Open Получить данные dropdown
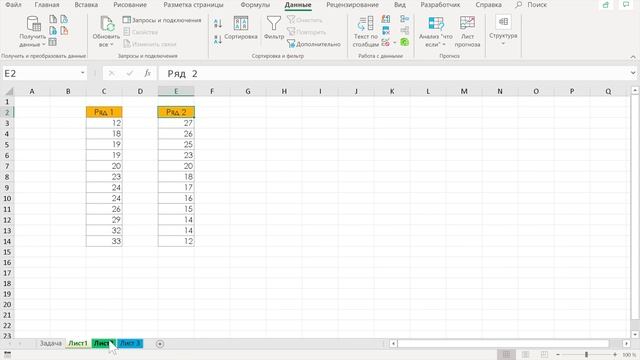The width and height of the screenshot is (640, 360). (33, 31)
